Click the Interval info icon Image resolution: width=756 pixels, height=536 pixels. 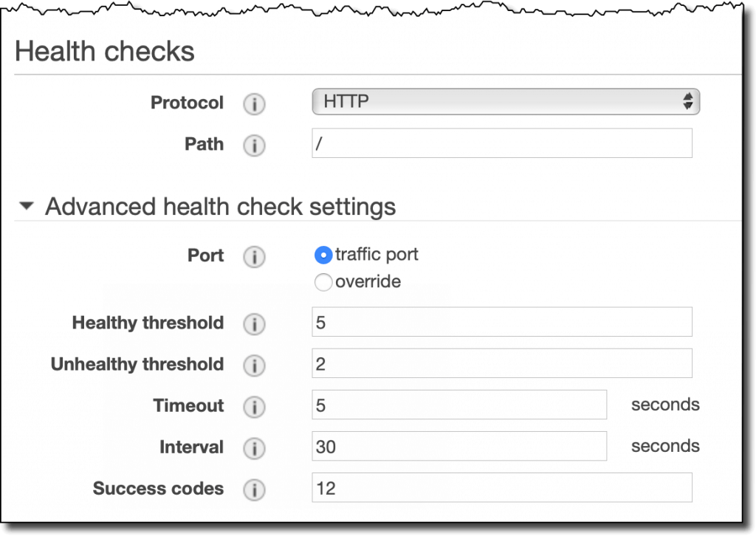tap(254, 448)
